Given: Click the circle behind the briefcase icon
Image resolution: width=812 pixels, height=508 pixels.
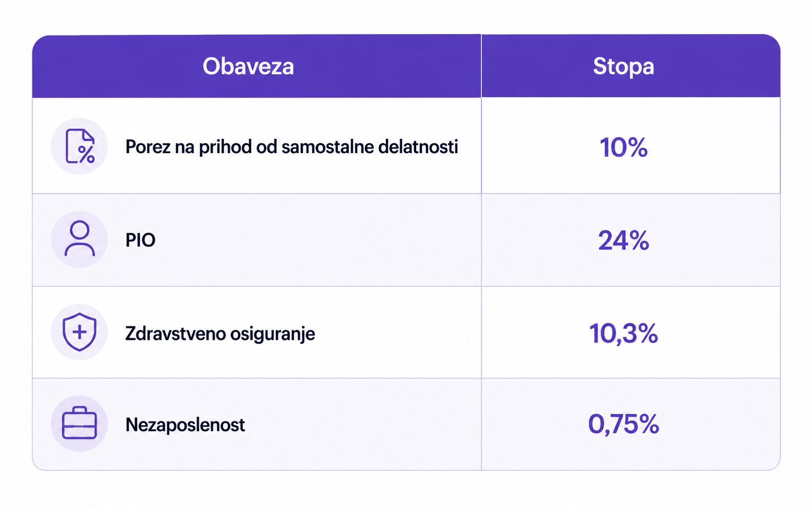Looking at the screenshot, I should (x=79, y=424).
